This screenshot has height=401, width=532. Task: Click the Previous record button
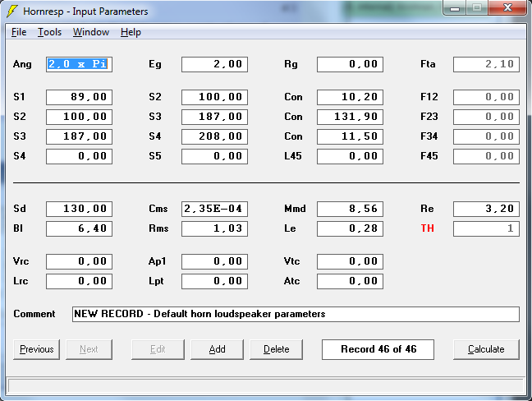(36, 349)
